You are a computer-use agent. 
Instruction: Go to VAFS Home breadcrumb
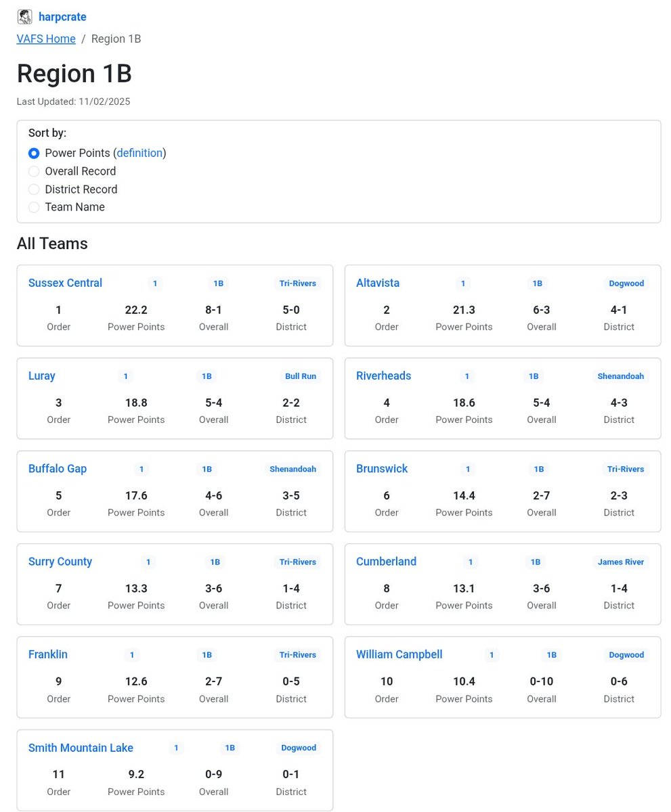tap(46, 39)
